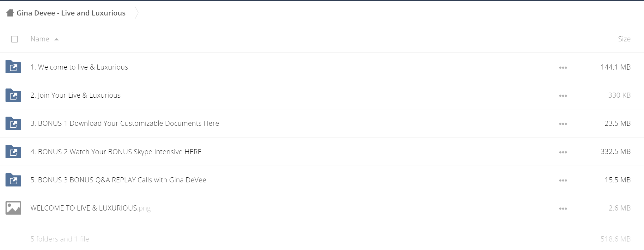This screenshot has height=250, width=644.
Task: Open Gina Devee - Live and Luxurious breadcrumb
Action: click(71, 13)
